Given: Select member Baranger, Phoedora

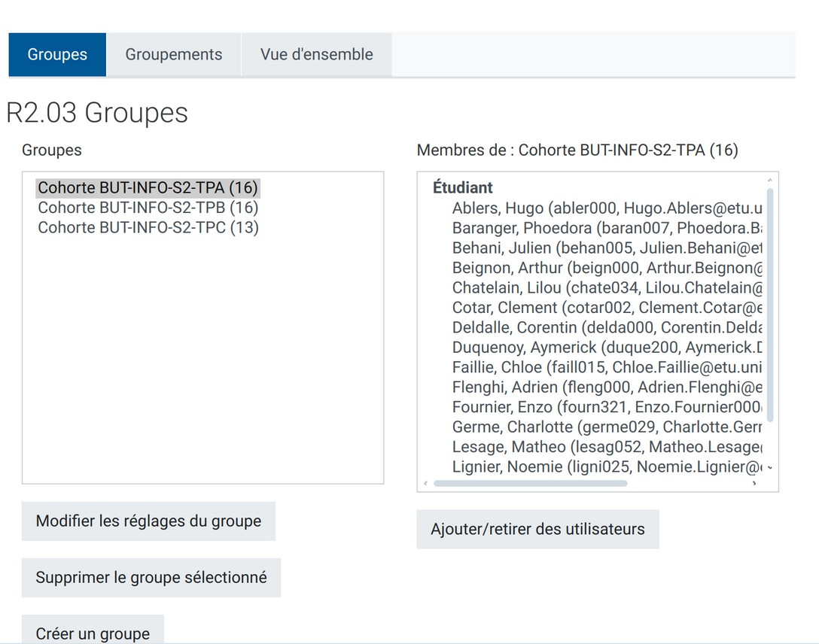Looking at the screenshot, I should pyautogui.click(x=607, y=227).
